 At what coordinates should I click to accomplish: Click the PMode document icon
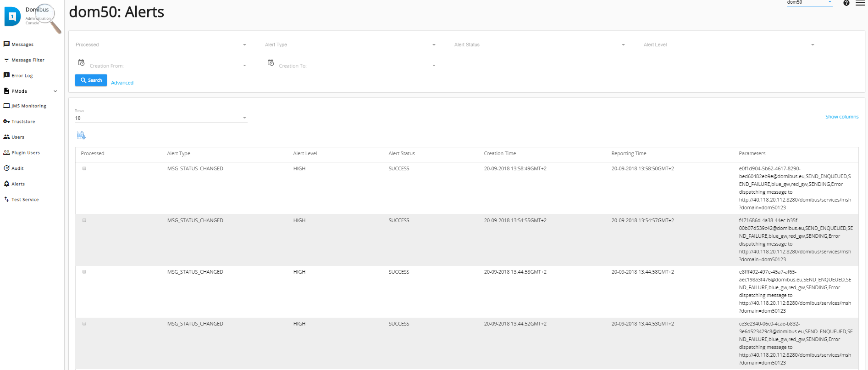[6, 91]
